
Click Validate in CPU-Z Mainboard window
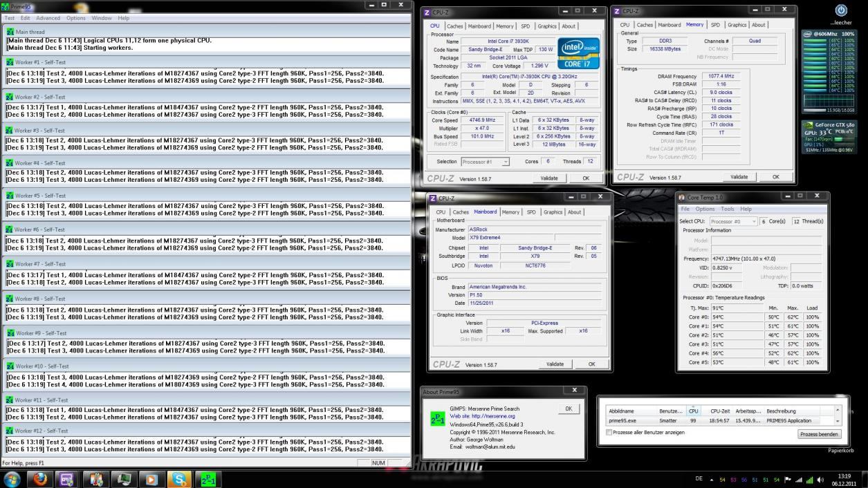coord(555,364)
